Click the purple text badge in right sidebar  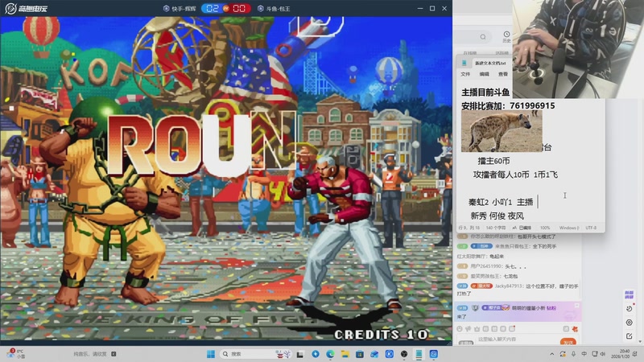click(x=629, y=294)
